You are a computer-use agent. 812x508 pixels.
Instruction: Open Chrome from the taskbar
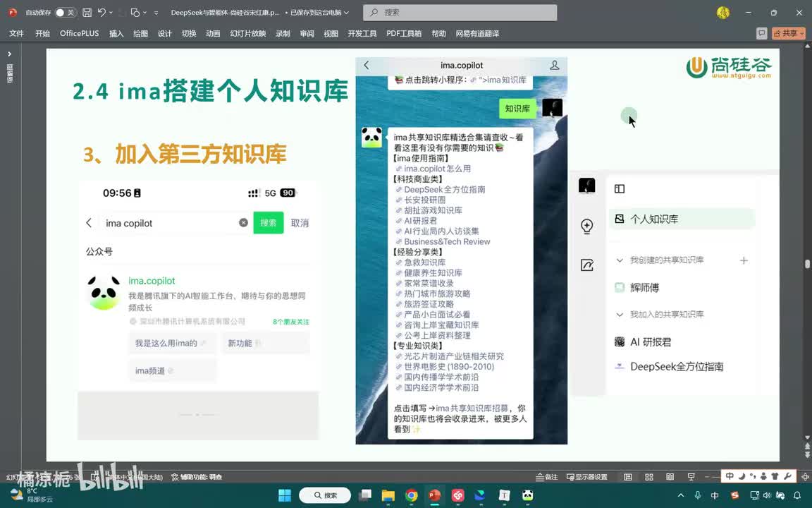click(x=412, y=495)
